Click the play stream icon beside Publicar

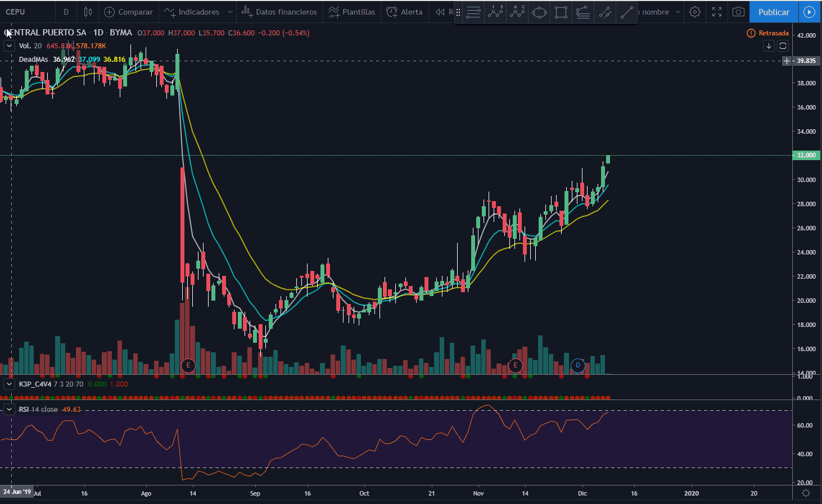click(809, 12)
